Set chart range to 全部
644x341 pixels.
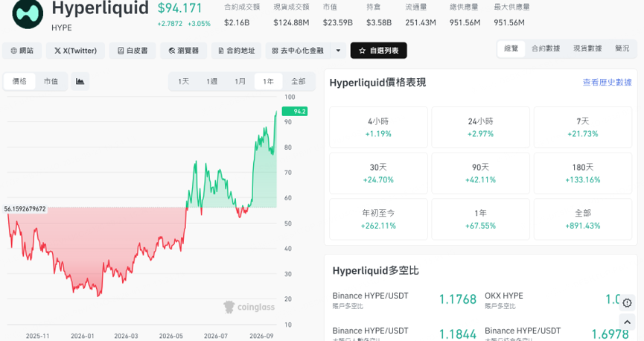click(x=299, y=81)
